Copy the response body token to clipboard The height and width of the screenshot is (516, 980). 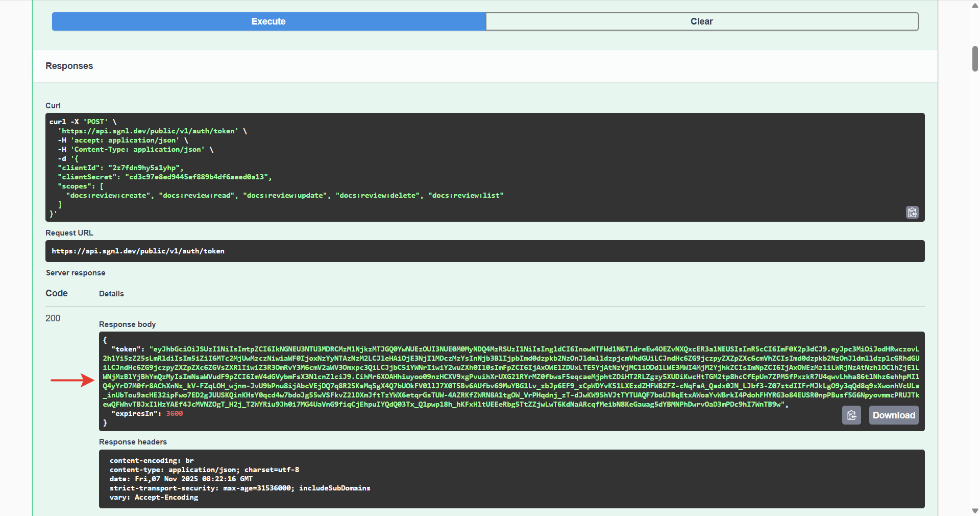[x=851, y=415]
